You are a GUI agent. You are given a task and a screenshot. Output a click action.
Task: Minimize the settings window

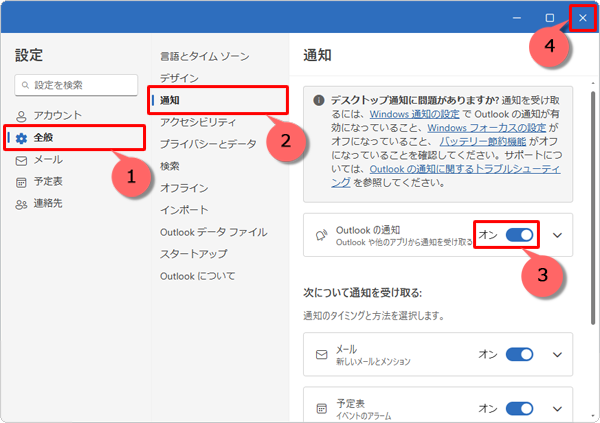pyautogui.click(x=517, y=18)
